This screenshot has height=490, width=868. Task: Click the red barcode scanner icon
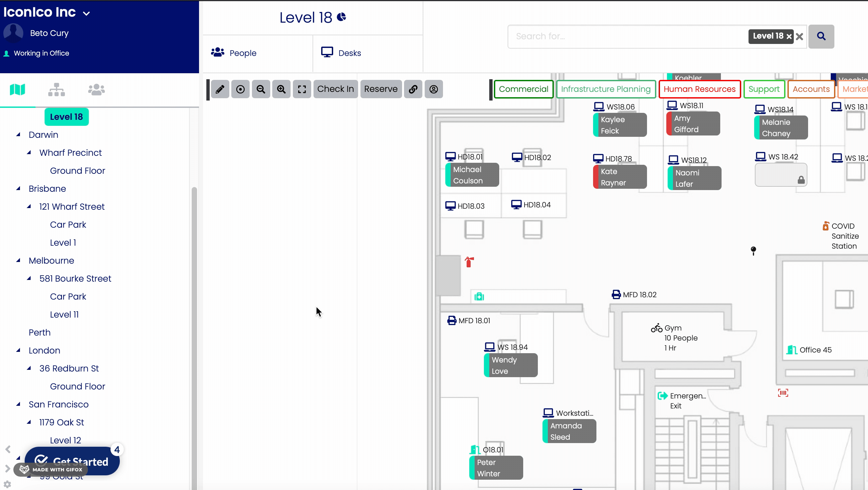click(783, 392)
